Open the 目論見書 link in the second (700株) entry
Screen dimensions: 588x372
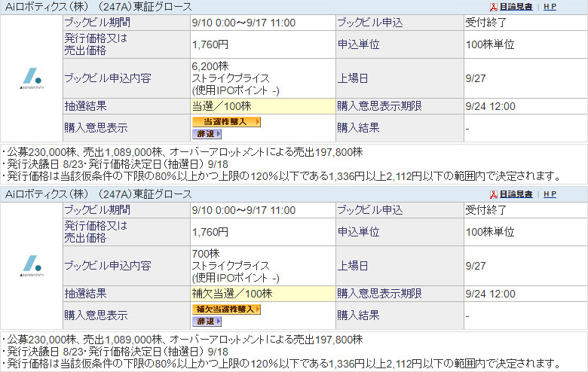516,194
